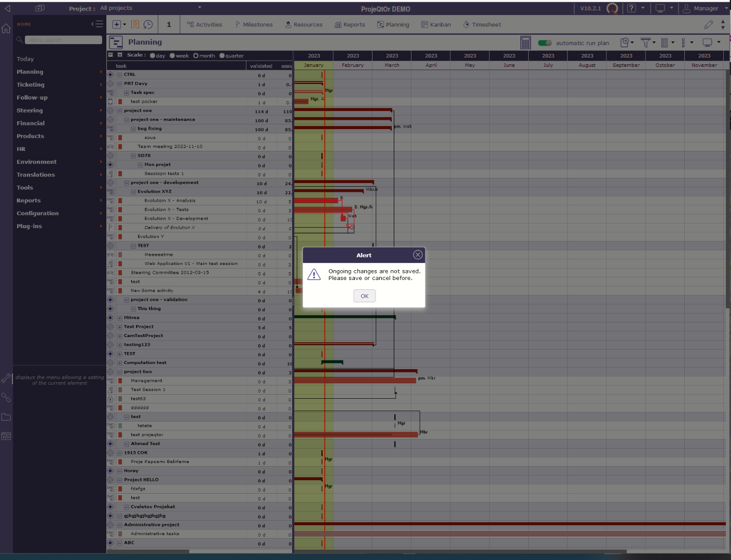Click the calculator icon to calculate planning
Screen dimensions: 731x560
[x=525, y=43]
